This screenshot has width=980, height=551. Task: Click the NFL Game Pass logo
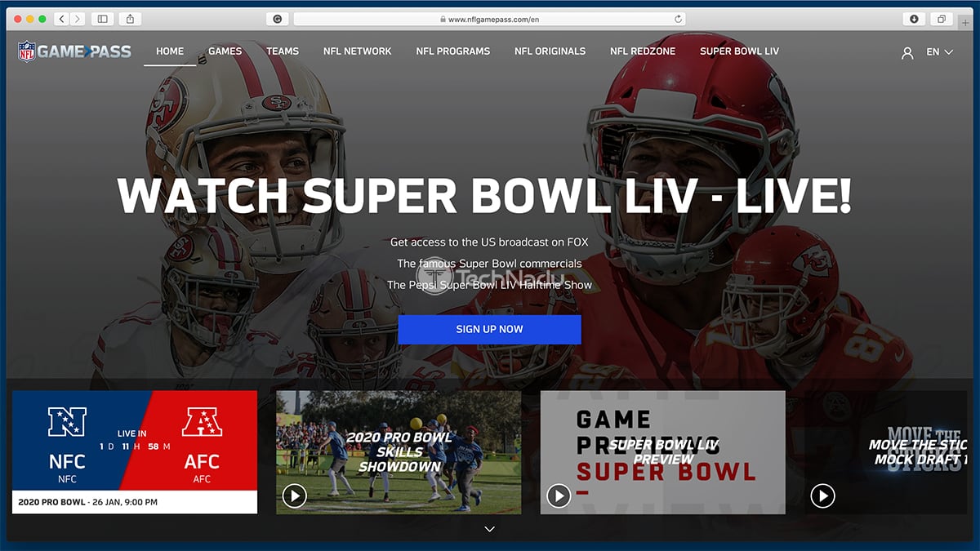[x=74, y=51]
